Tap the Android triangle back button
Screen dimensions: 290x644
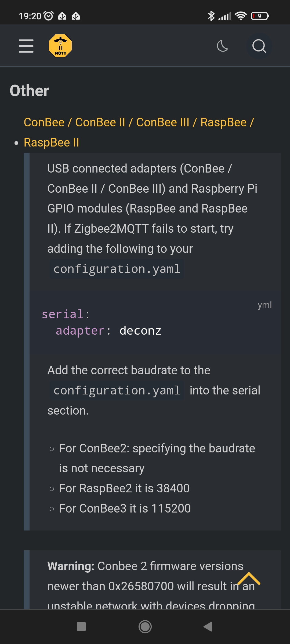click(x=208, y=627)
